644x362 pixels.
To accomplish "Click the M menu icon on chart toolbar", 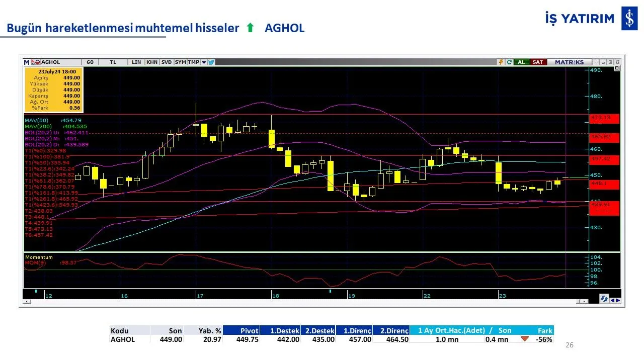I will tap(27, 62).
